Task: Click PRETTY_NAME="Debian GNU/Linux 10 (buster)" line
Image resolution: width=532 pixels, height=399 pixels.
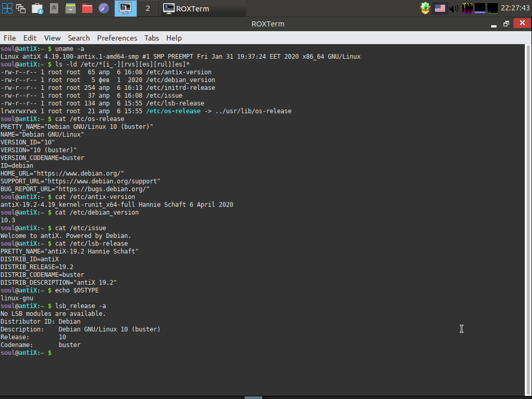Action: [77, 127]
